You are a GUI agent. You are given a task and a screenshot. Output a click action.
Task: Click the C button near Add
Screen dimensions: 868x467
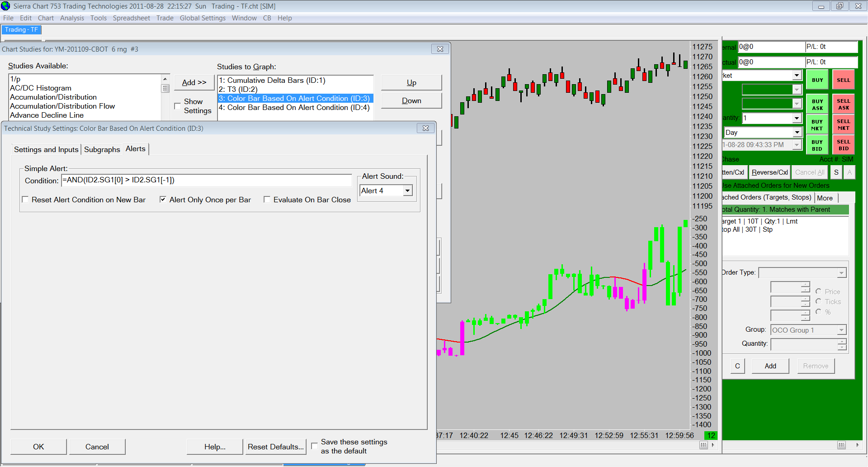click(x=737, y=366)
